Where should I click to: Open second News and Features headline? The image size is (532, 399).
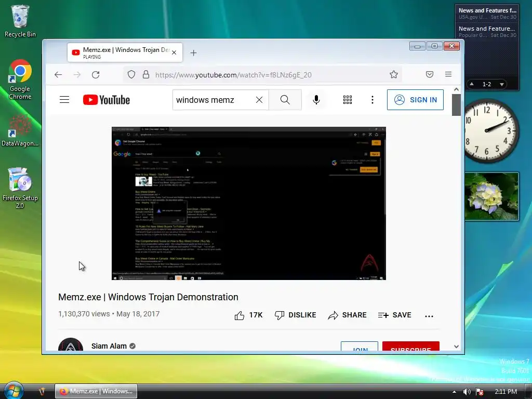pyautogui.click(x=487, y=32)
